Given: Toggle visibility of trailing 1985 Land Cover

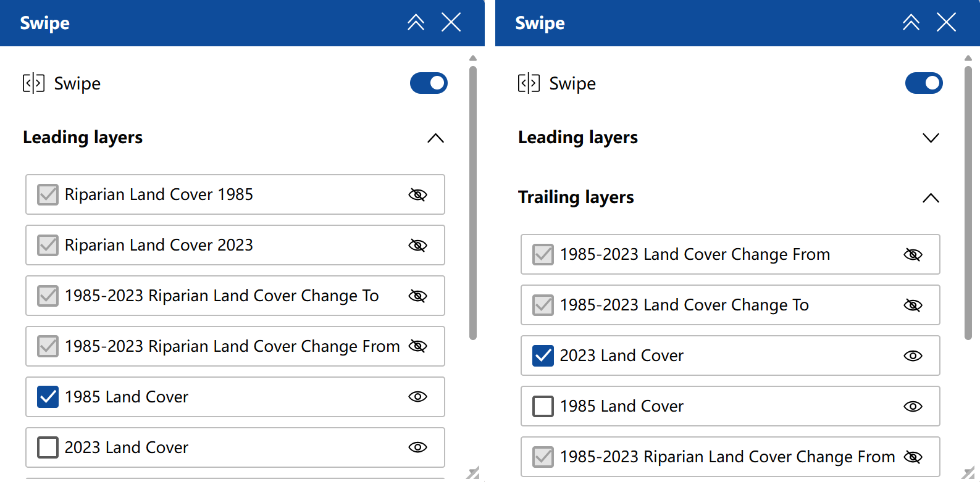Looking at the screenshot, I should (x=913, y=407).
